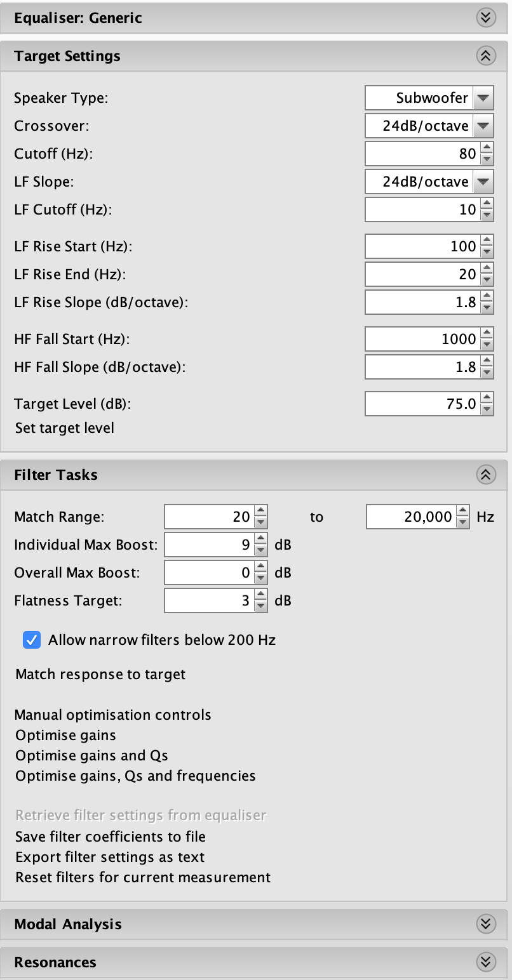Expand the Resonances panel
The height and width of the screenshot is (980, 512).
[485, 962]
